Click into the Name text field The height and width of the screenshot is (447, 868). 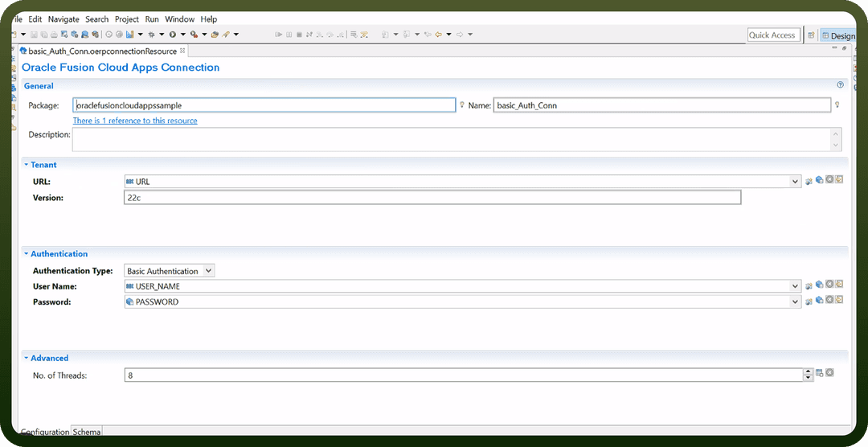662,105
